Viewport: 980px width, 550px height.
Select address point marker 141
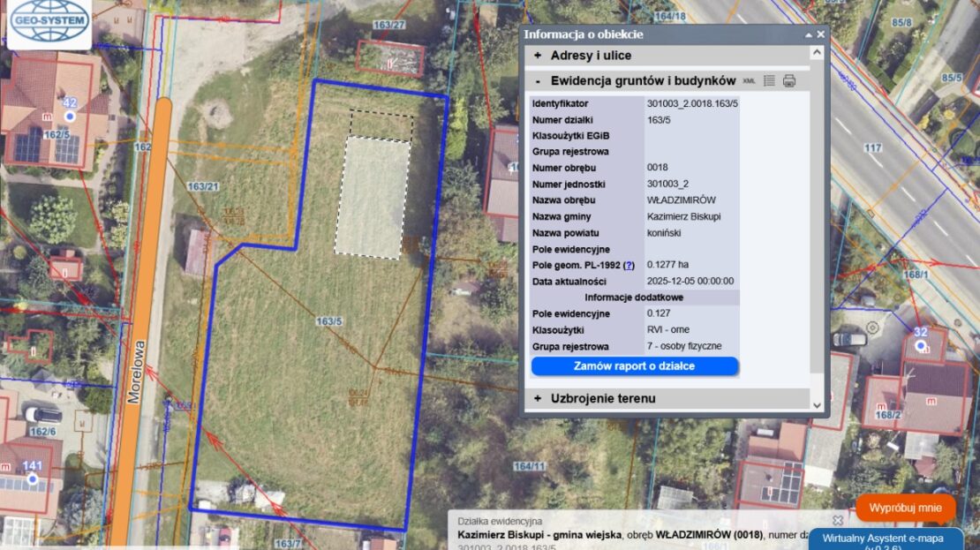pyautogui.click(x=33, y=479)
